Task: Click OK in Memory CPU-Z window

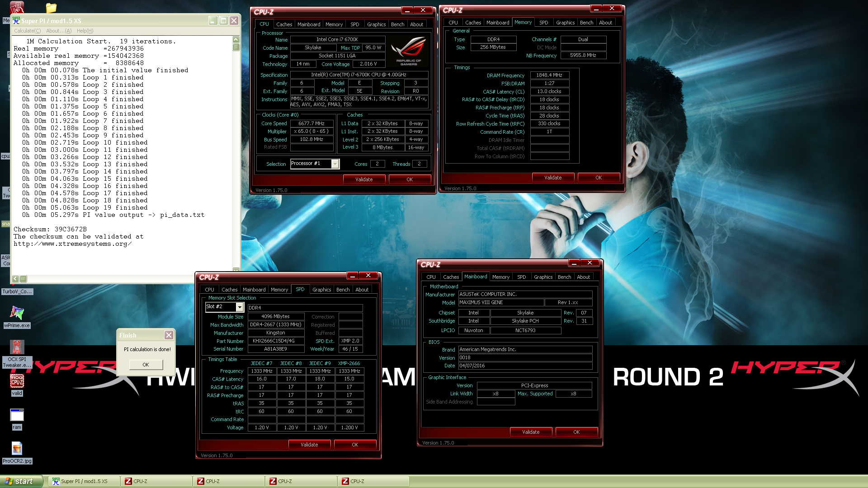Action: (x=599, y=178)
